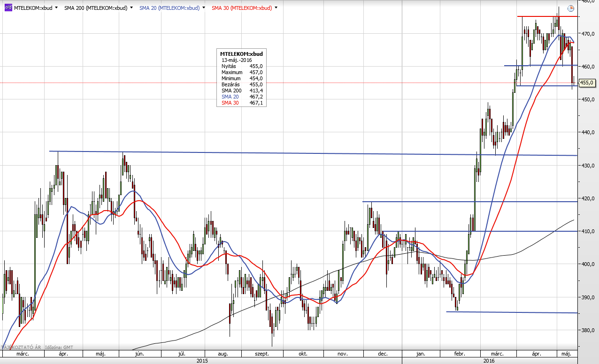Viewport: 599px width, 364px height.
Task: Open the chart time settings clock icon
Action: 570,8
